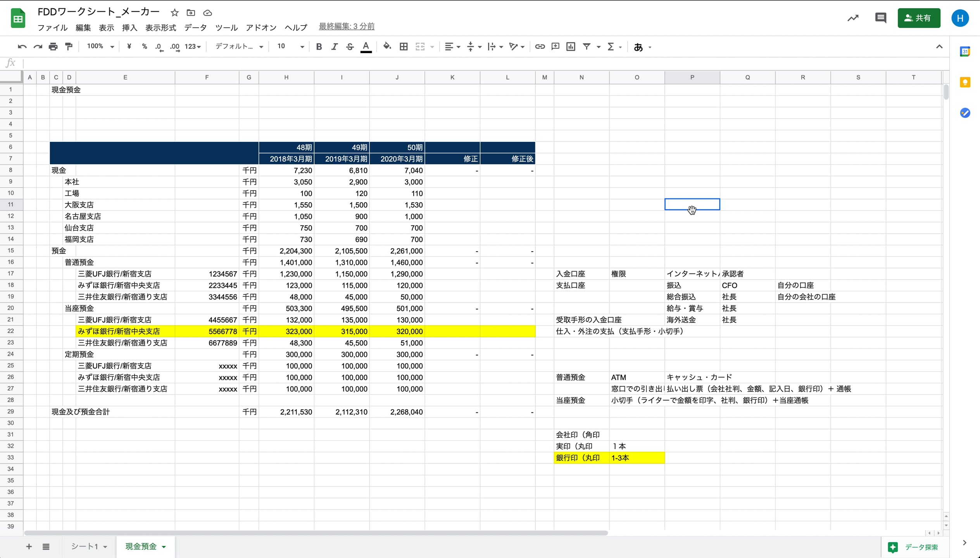Open the 100% zoom dropdown
This screenshot has width=980, height=558.
click(x=100, y=46)
